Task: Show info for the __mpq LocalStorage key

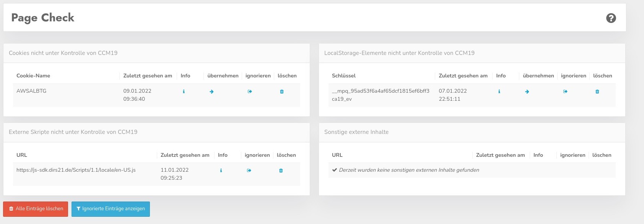Action: [499, 92]
